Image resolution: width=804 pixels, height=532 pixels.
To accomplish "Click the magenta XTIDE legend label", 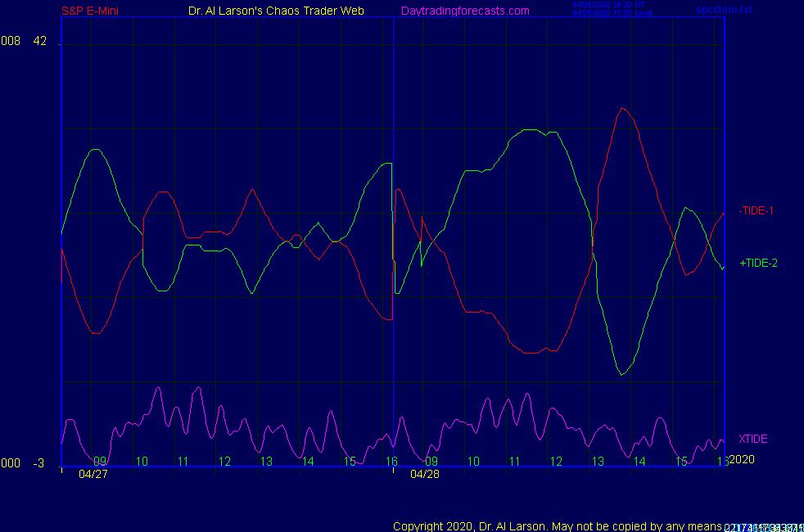I will pyautogui.click(x=752, y=439).
